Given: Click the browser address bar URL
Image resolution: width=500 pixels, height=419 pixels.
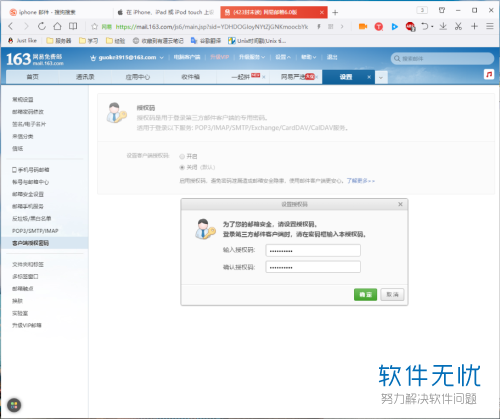Looking at the screenshot, I should [x=212, y=27].
